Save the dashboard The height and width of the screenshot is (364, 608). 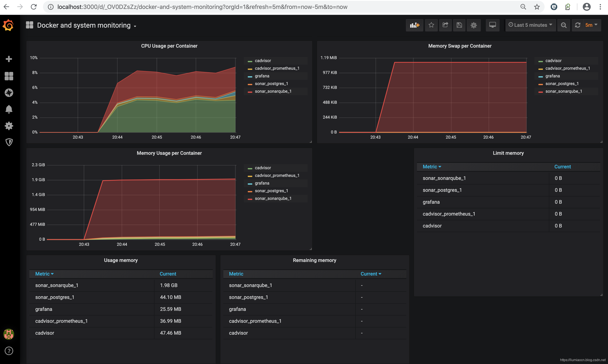[459, 25]
